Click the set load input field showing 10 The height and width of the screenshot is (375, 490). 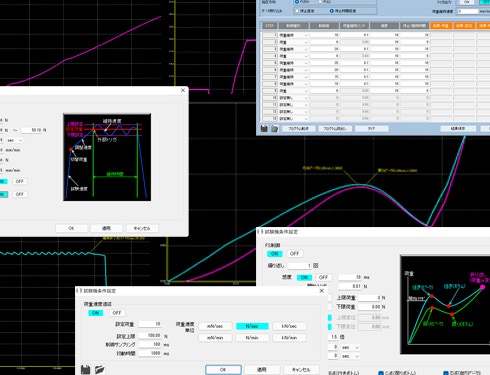[x=150, y=324]
